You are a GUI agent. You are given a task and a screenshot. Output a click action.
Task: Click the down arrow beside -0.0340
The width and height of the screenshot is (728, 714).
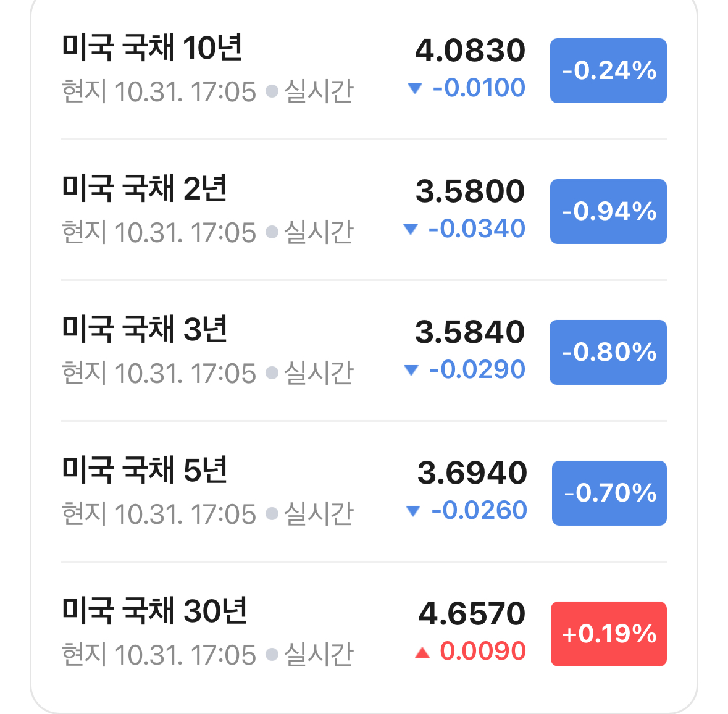[411, 229]
